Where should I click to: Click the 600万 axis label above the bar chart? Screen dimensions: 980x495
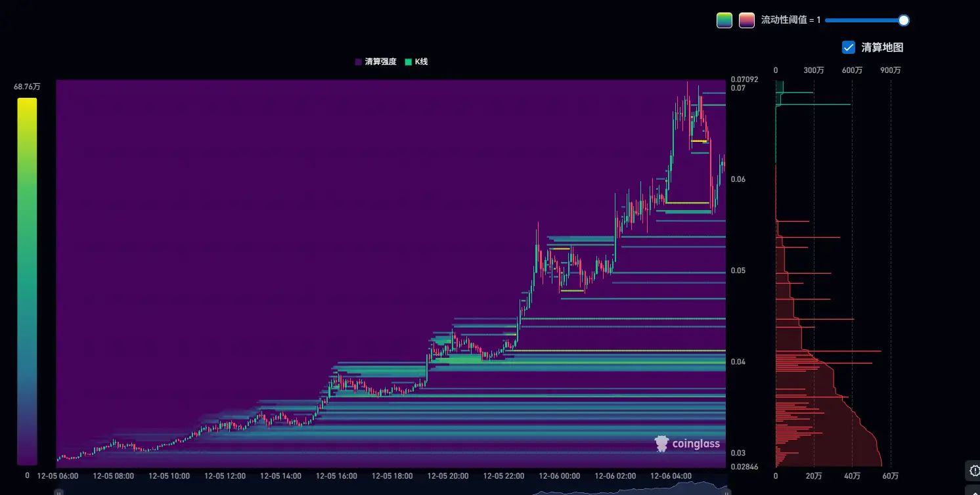tap(853, 70)
